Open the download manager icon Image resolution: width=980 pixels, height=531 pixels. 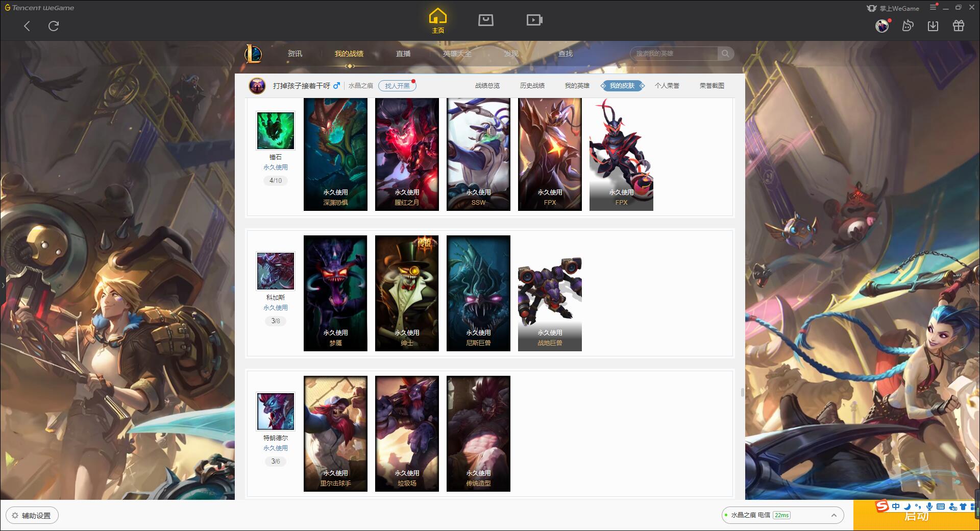[x=933, y=26]
